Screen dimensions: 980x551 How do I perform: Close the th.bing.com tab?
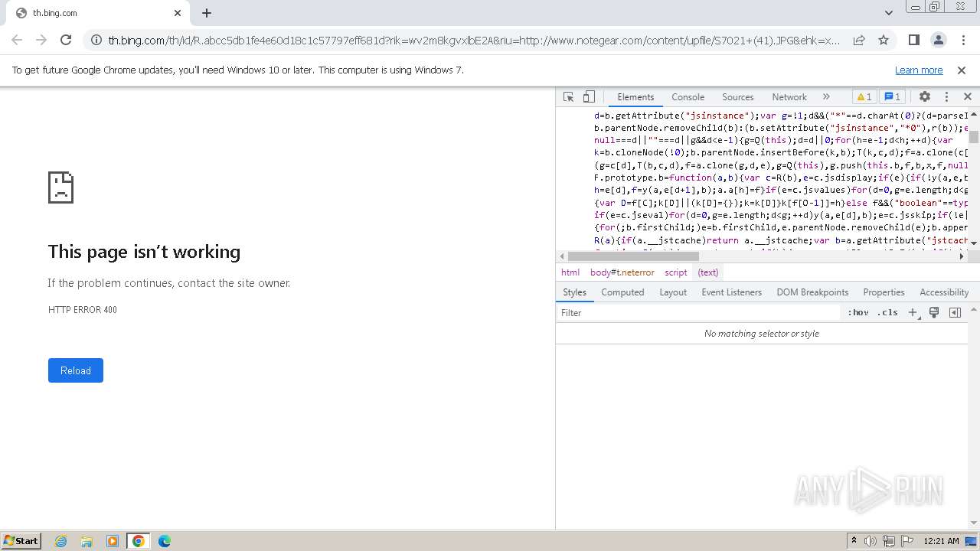(x=178, y=13)
